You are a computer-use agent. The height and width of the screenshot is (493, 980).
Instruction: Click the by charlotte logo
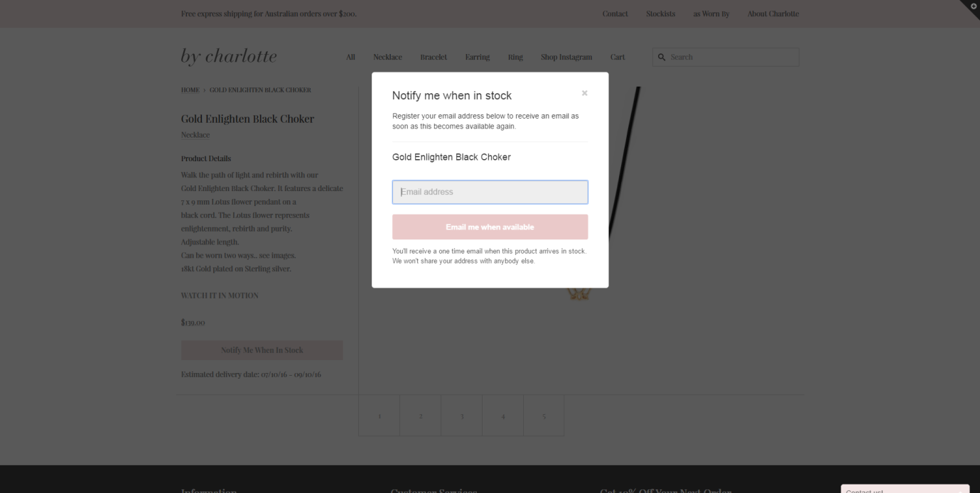pos(229,57)
